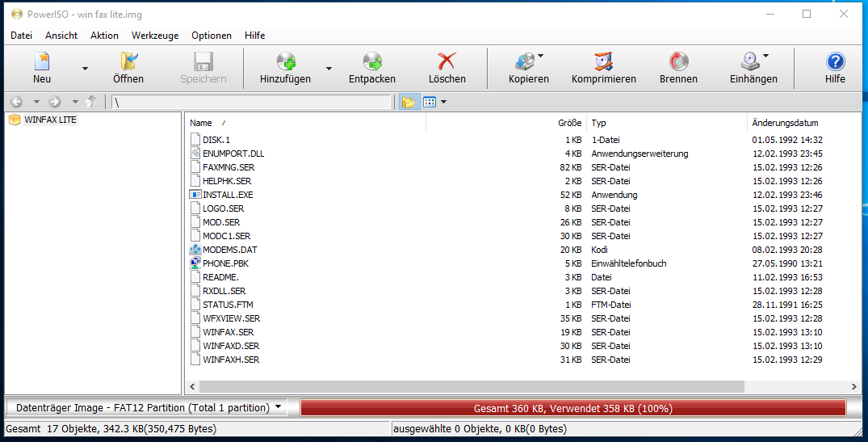The height and width of the screenshot is (442, 868).
Task: Click the Speichern toolbar icon
Action: 203,61
